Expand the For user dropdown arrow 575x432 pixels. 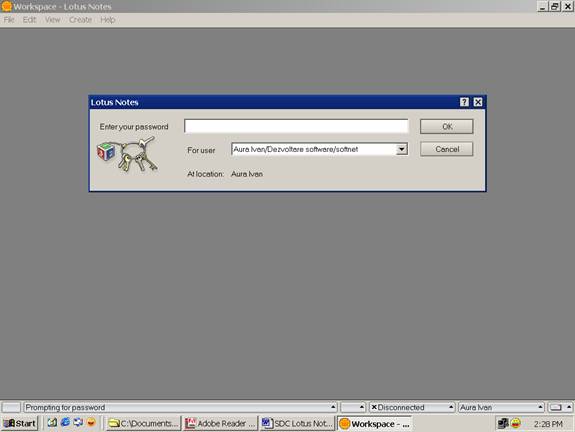(x=402, y=149)
